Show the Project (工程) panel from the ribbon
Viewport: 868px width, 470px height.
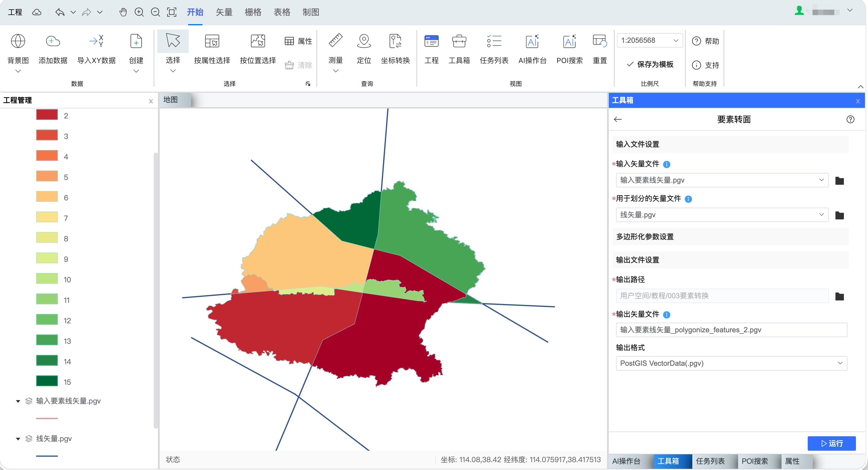[431, 42]
